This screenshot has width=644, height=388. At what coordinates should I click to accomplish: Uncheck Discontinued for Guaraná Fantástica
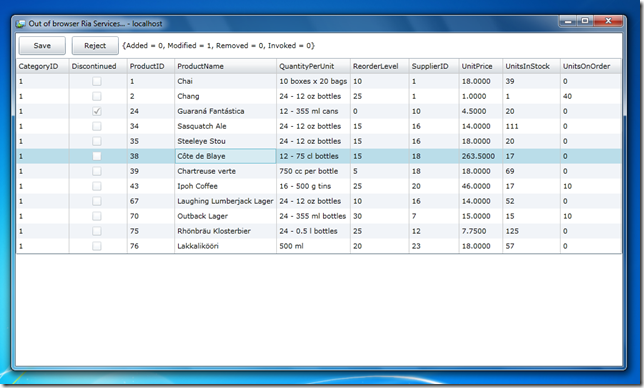pyautogui.click(x=97, y=111)
